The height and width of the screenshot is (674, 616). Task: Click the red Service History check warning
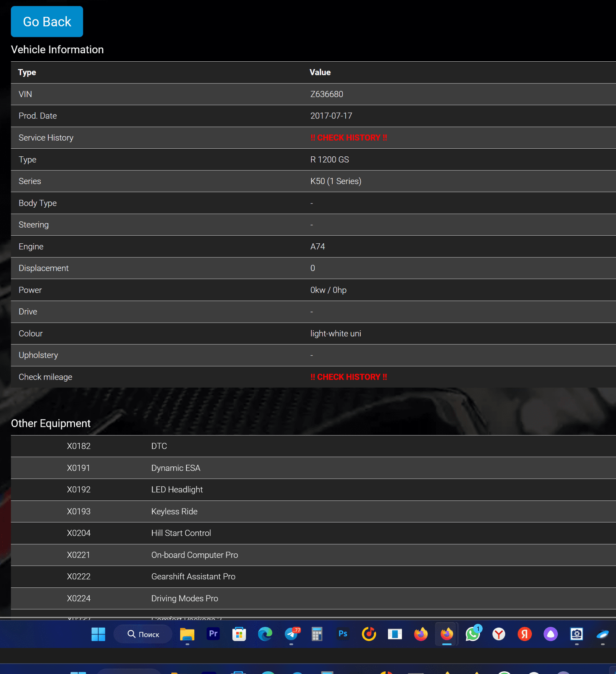coord(348,138)
